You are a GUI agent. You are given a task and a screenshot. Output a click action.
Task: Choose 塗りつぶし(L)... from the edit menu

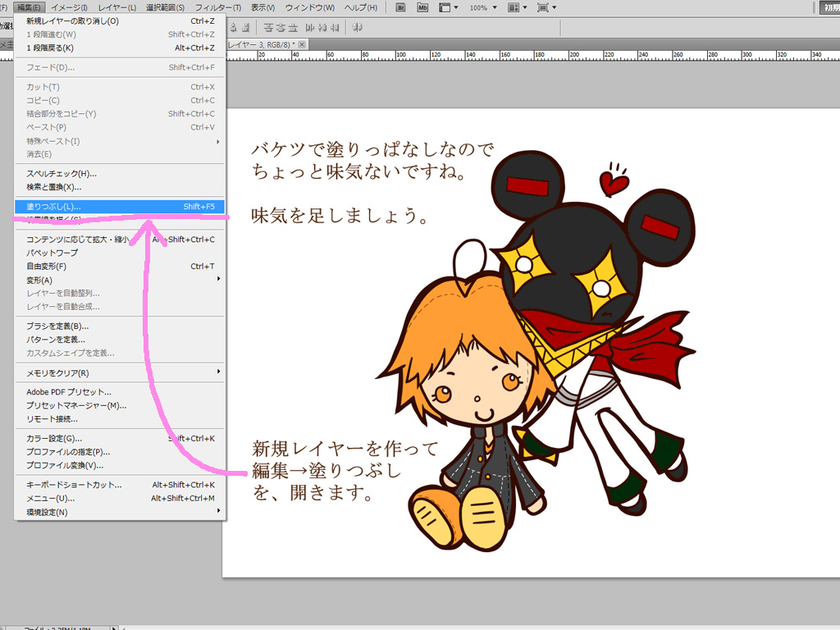pyautogui.click(x=54, y=207)
